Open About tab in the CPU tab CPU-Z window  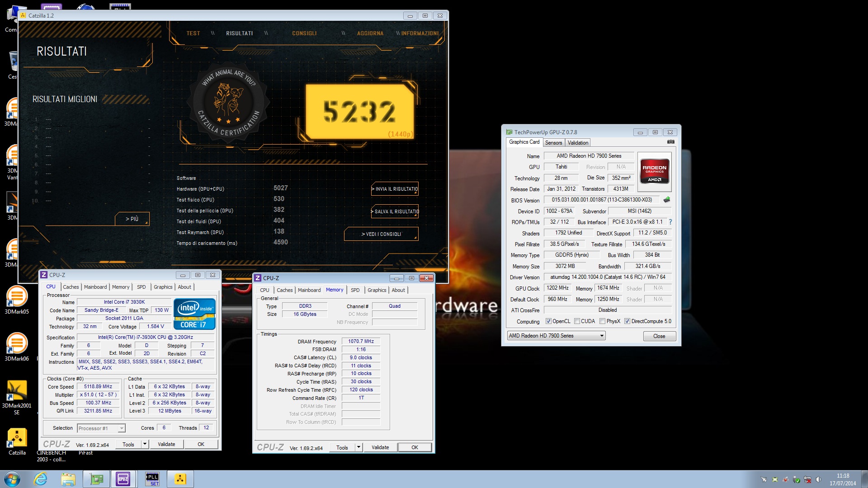(184, 287)
